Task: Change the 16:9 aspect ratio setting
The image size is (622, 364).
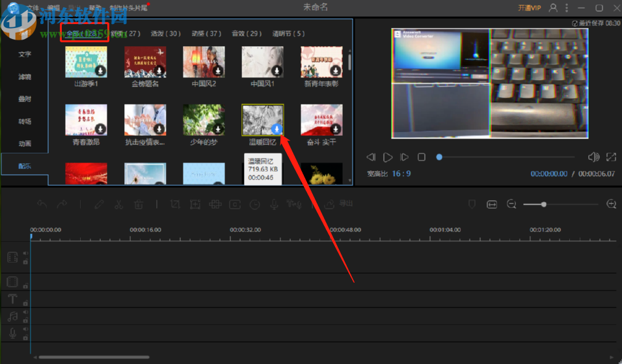Action: click(401, 174)
